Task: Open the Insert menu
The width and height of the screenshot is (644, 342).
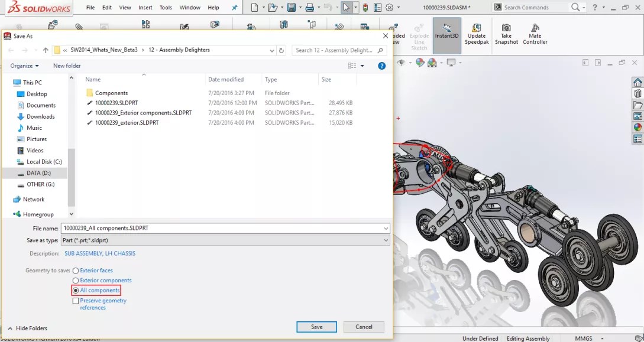Action: (x=144, y=8)
